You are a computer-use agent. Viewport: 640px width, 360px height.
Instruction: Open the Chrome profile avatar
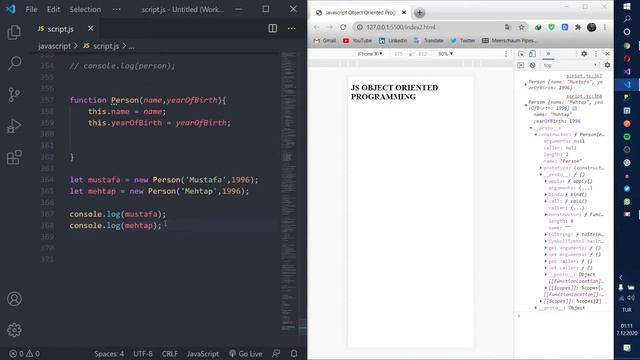coord(591,27)
